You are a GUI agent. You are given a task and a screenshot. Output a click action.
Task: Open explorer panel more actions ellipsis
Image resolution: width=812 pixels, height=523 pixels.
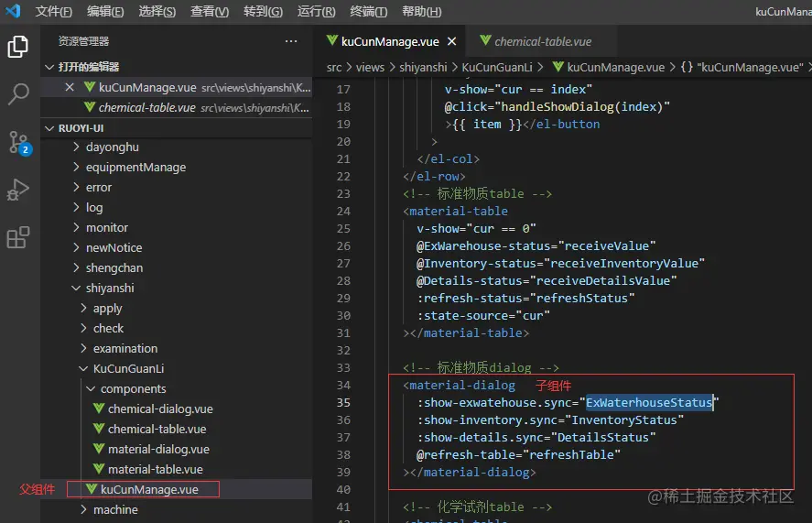click(291, 41)
